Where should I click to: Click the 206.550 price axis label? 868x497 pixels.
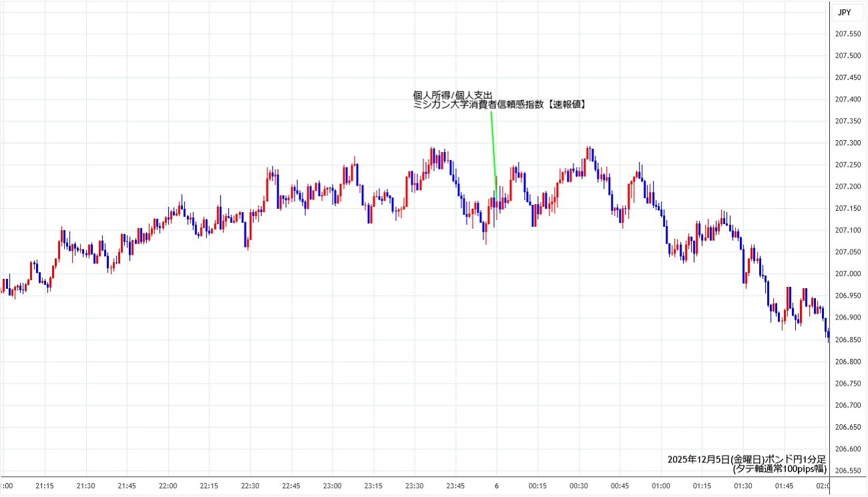coord(849,471)
